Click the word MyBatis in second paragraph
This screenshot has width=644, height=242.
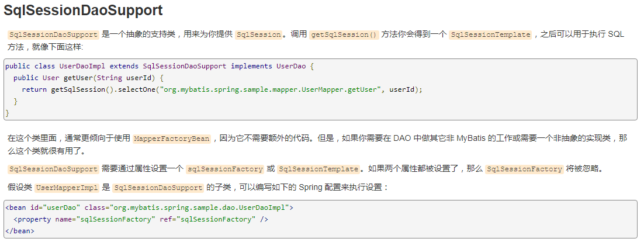[x=471, y=138]
